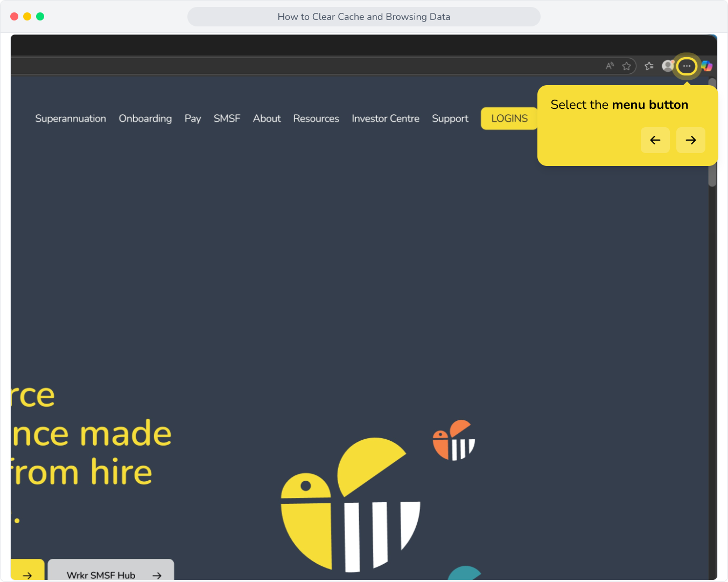The height and width of the screenshot is (582, 728).
Task: Select SMSF in the navigation
Action: pos(227,119)
